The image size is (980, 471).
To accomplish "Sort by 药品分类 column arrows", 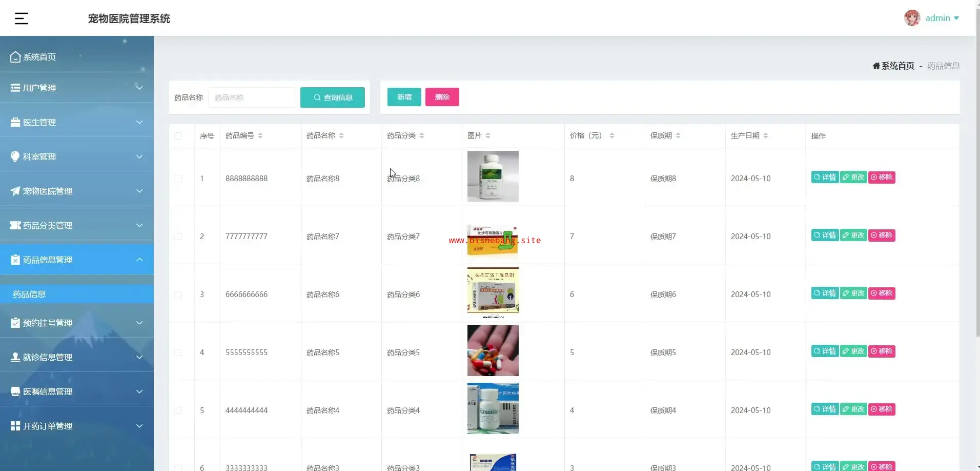I will [x=422, y=135].
